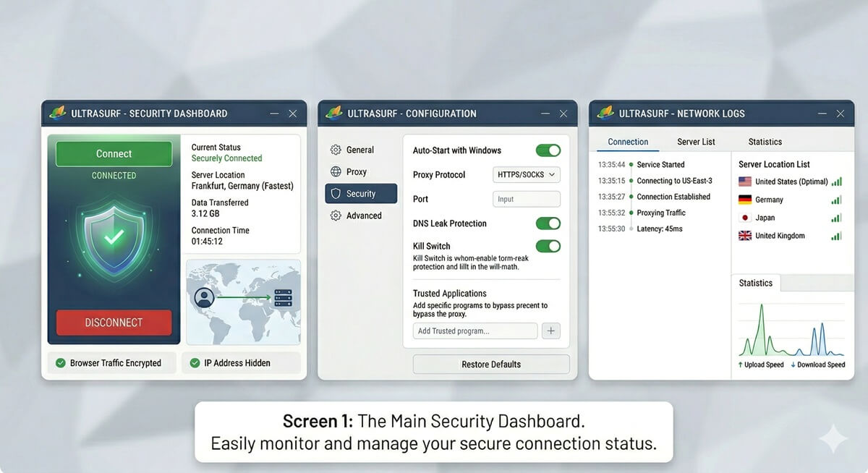This screenshot has width=868, height=473.
Task: Click the Connection Established log entry
Action: (x=655, y=197)
